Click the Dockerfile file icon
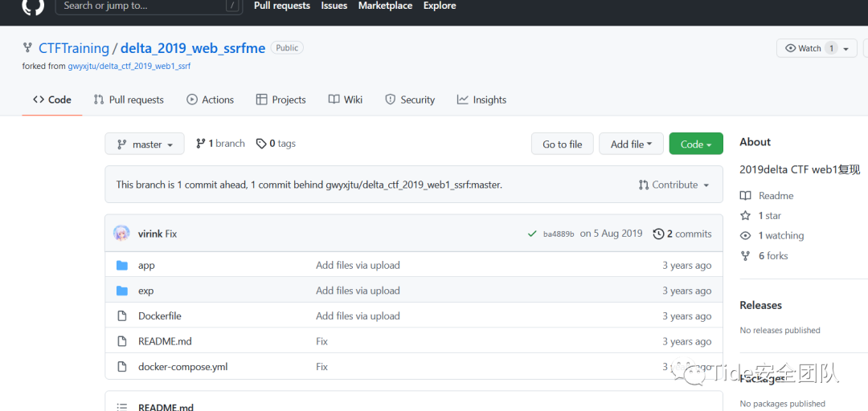The height and width of the screenshot is (411, 868). 122,316
